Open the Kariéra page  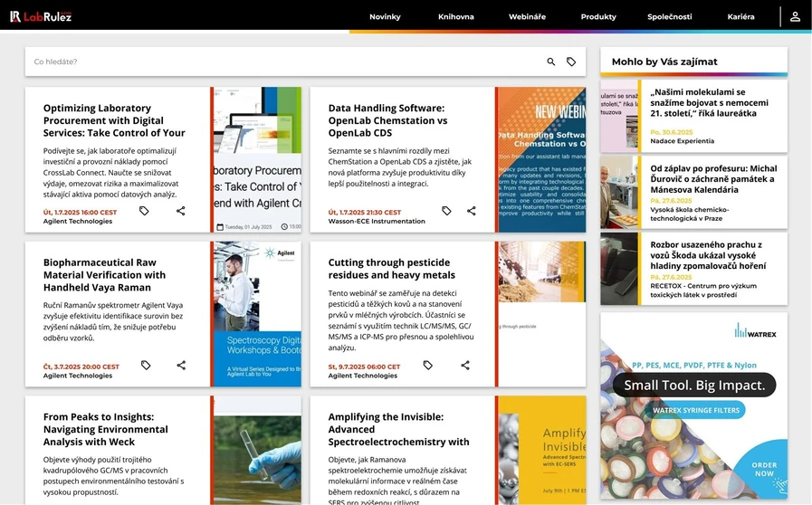[740, 17]
